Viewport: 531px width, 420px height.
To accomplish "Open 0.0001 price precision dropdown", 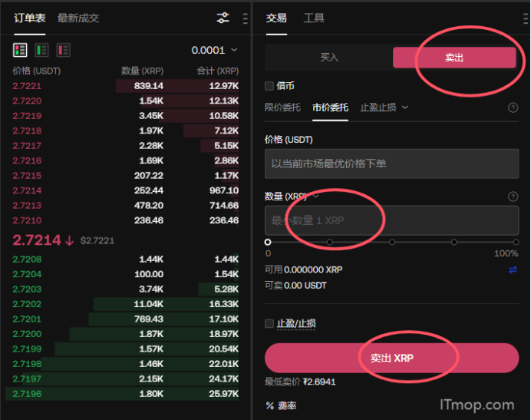I will [214, 50].
